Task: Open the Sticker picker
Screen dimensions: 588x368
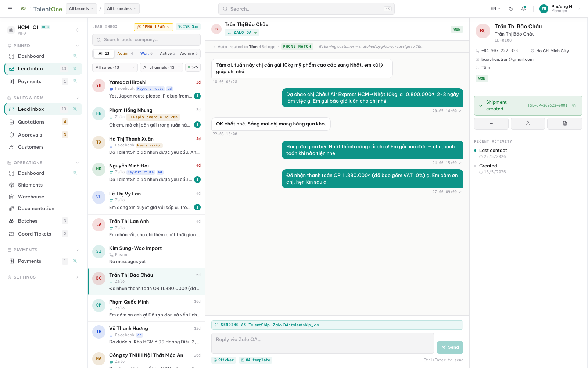Action: 223,360
